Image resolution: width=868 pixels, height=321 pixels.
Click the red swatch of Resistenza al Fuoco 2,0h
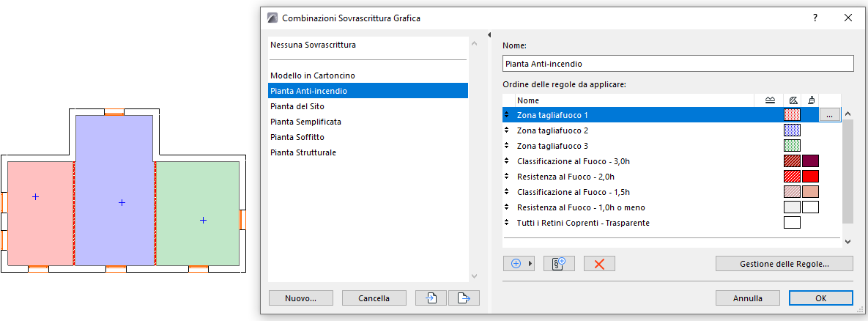810,177
